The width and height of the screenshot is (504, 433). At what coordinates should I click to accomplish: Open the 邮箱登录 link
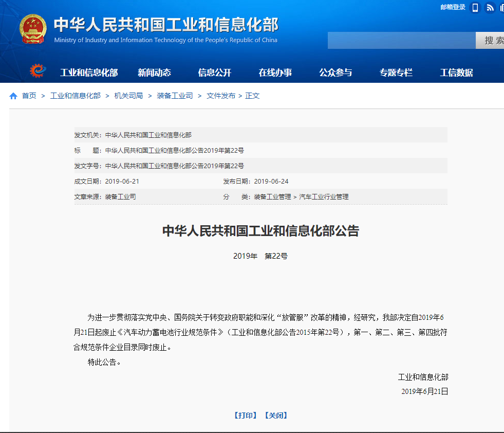pyautogui.click(x=453, y=7)
